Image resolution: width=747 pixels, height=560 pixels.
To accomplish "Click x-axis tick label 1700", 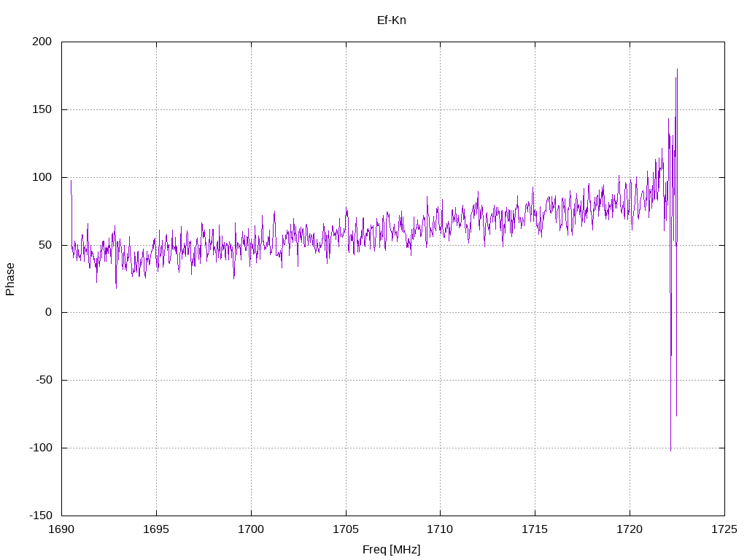I will point(251,529).
